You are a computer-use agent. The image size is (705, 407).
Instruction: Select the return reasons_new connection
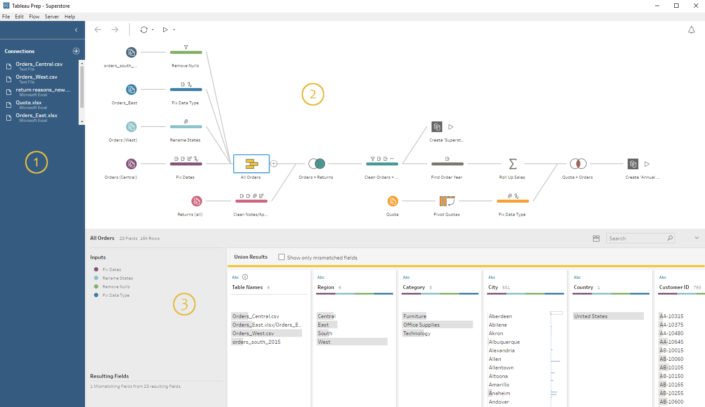pos(40,92)
